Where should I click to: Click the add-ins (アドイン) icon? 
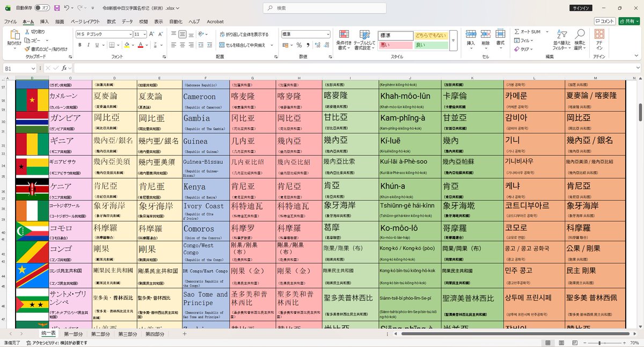pos(599,40)
